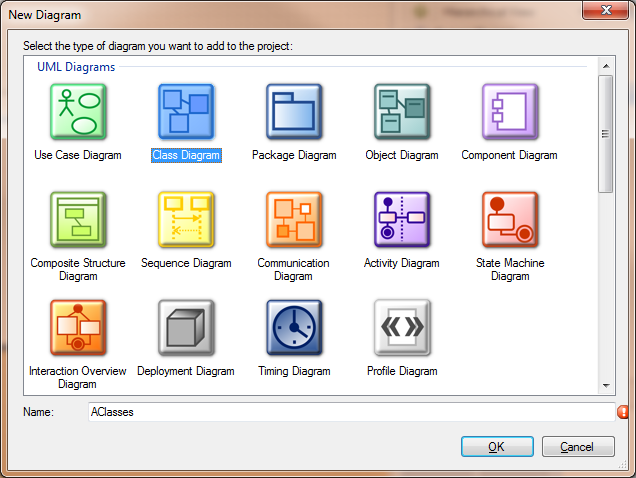Focus the Name field containing AClasses

point(352,412)
